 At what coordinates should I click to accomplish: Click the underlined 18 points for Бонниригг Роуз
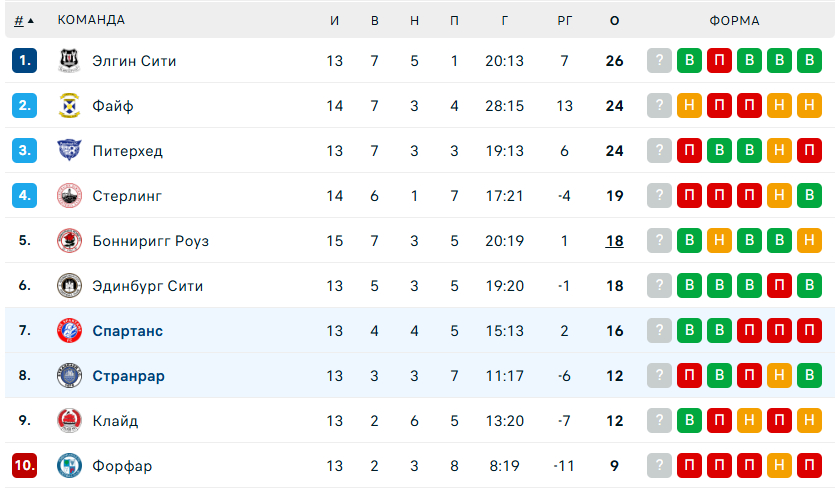point(614,241)
